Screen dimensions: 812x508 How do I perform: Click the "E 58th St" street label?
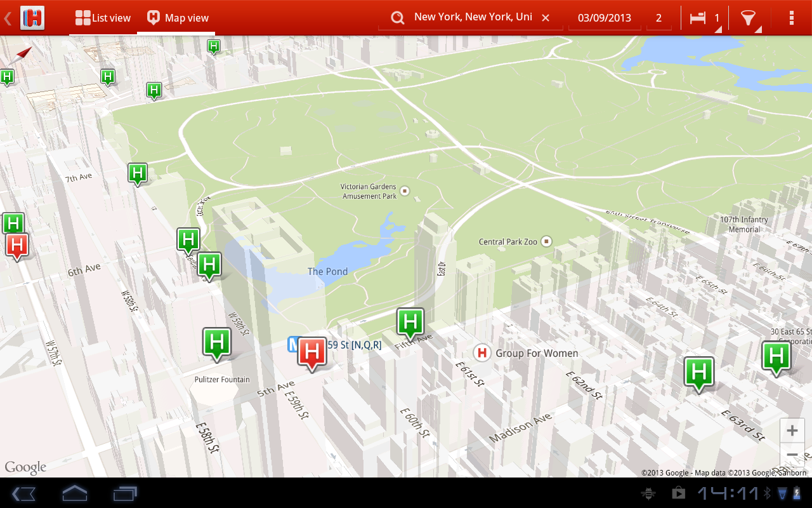(x=207, y=438)
